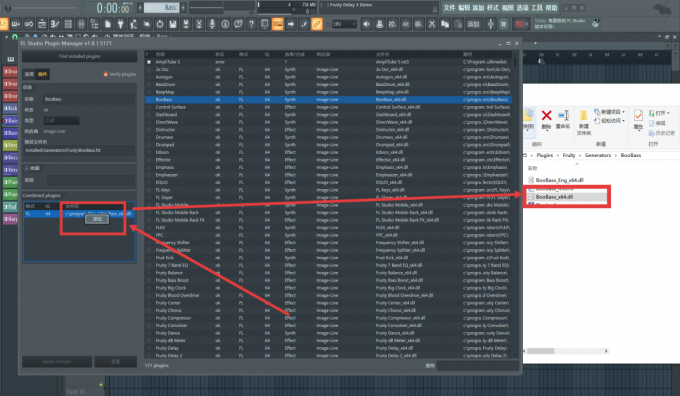680x396 pixels.
Task: Open the 类型 plugin type dropdown
Action: tap(61, 121)
